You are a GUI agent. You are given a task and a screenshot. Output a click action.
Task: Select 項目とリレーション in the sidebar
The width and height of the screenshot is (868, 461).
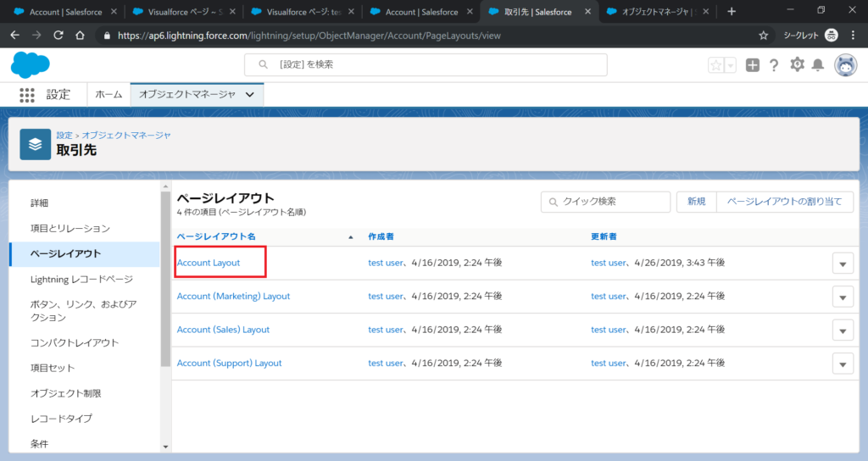point(70,229)
